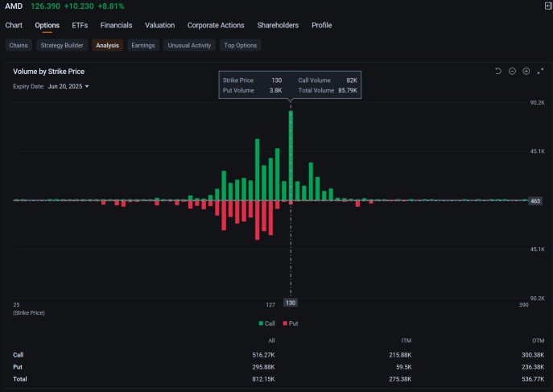The image size is (553, 392).
Task: Open the ETFs tab
Action: pyautogui.click(x=80, y=26)
